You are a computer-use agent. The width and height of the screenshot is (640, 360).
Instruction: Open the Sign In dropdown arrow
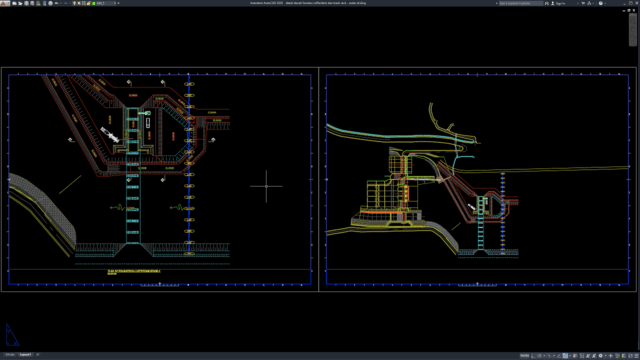pyautogui.click(x=578, y=3)
